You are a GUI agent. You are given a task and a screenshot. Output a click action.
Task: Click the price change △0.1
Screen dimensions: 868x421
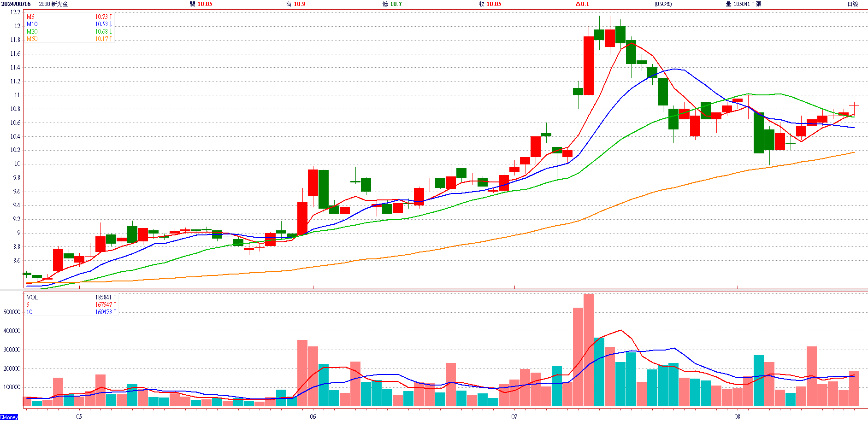582,4
